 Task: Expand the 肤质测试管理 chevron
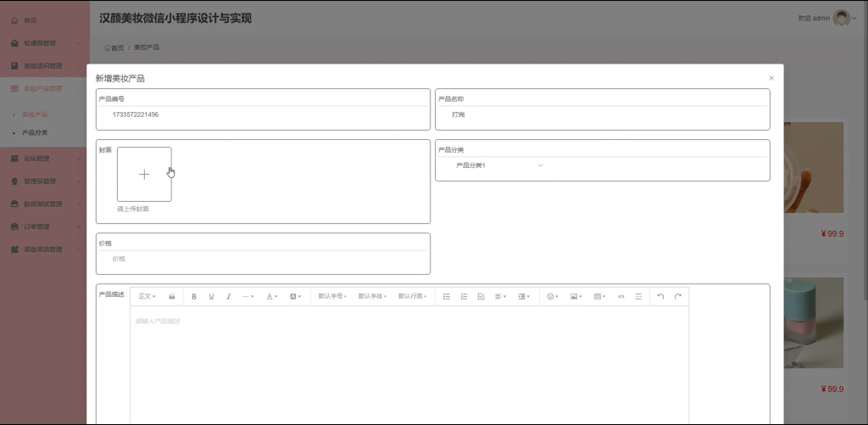click(79, 204)
